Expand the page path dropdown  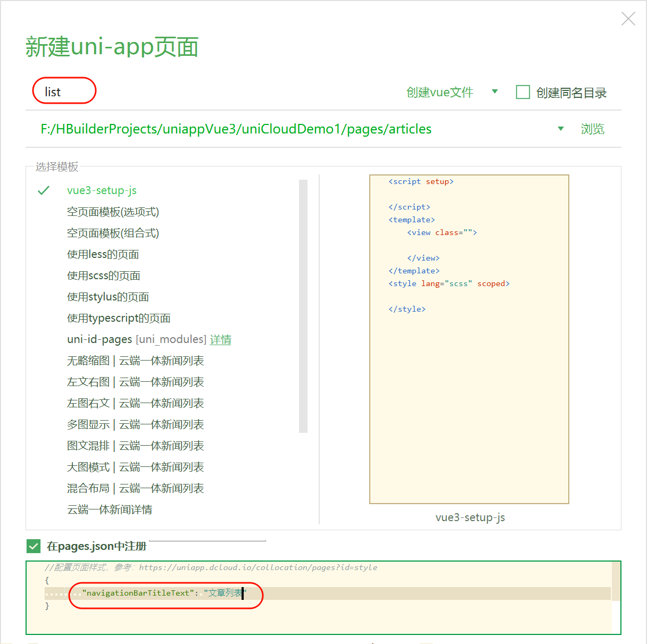click(x=561, y=128)
